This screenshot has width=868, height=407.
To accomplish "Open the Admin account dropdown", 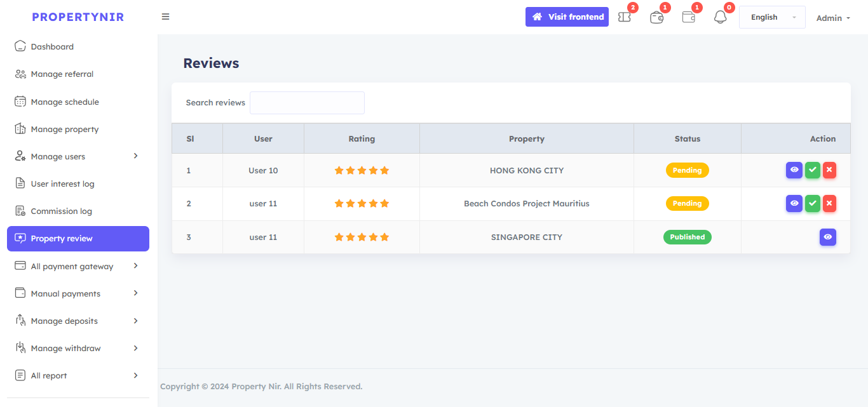I will pyautogui.click(x=832, y=18).
